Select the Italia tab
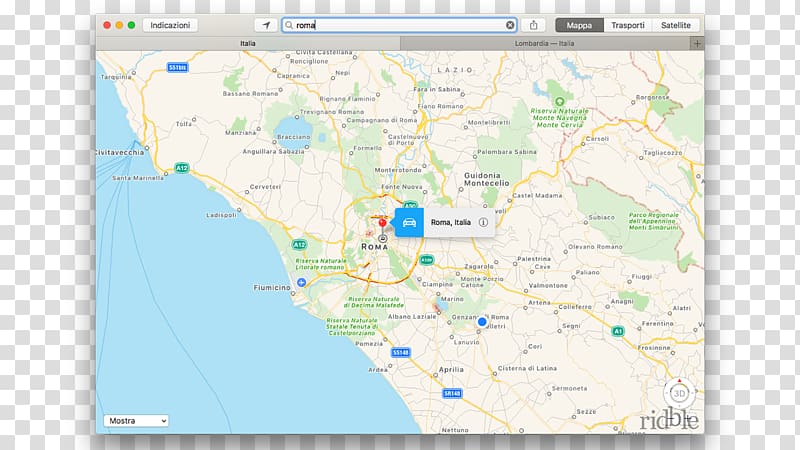 pyautogui.click(x=248, y=43)
